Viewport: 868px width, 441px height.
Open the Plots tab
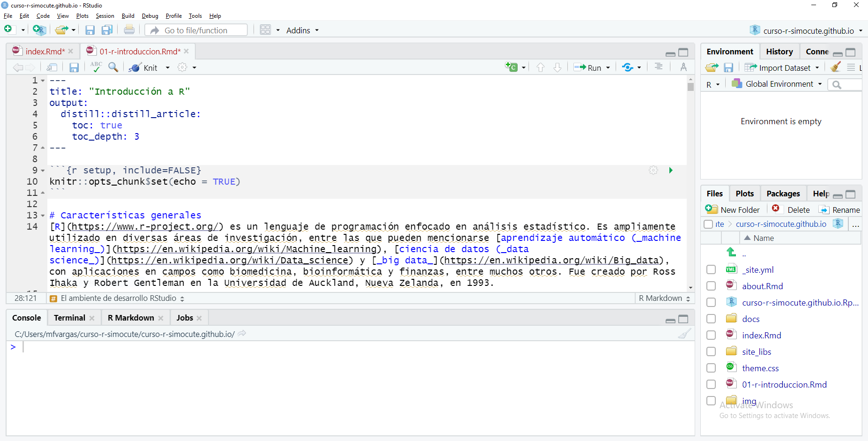coord(744,194)
